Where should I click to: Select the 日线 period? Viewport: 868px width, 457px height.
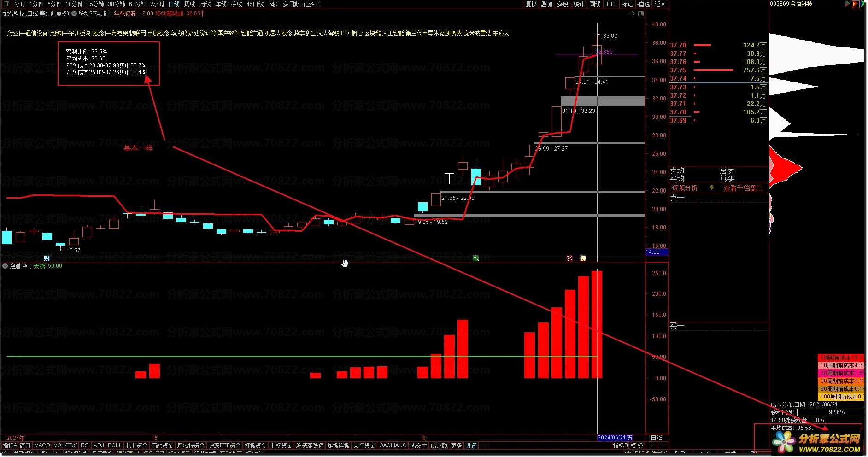pyautogui.click(x=174, y=4)
